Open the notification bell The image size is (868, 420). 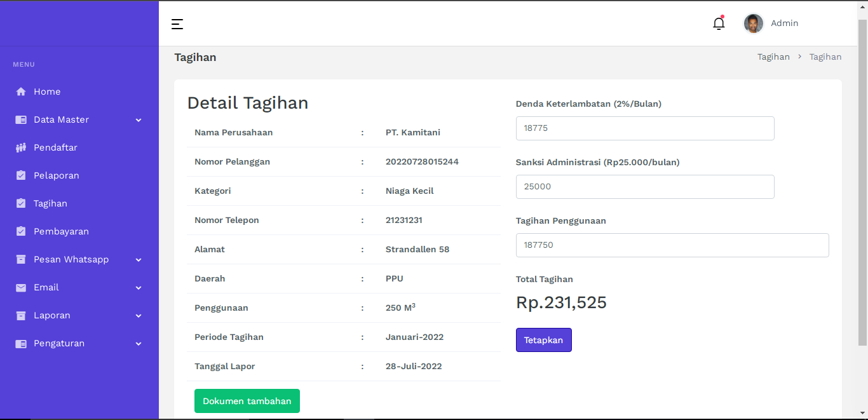(719, 24)
